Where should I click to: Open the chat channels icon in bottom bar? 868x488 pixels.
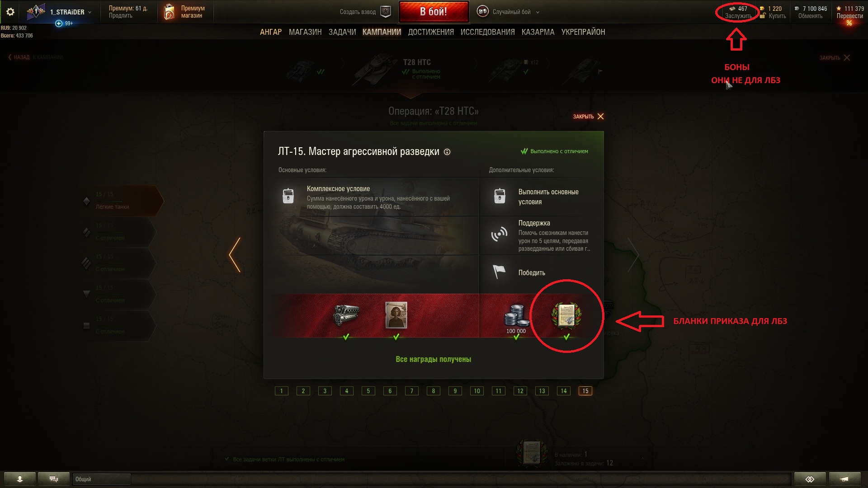[x=54, y=479]
